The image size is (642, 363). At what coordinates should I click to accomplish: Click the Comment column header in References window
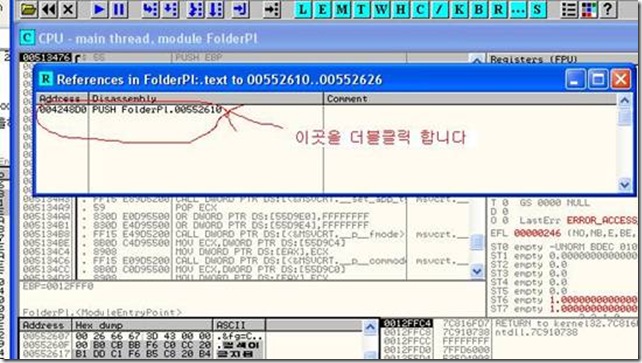pyautogui.click(x=470, y=99)
